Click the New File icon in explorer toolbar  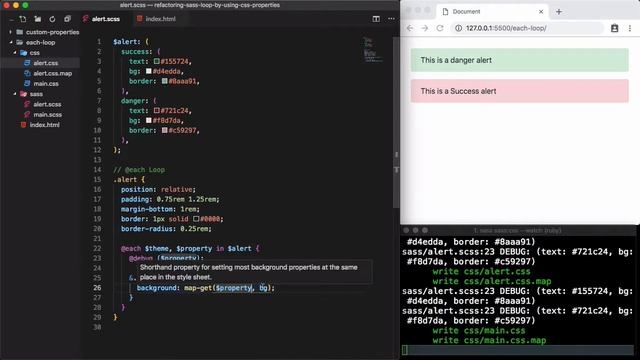pyautogui.click(x=23, y=19)
